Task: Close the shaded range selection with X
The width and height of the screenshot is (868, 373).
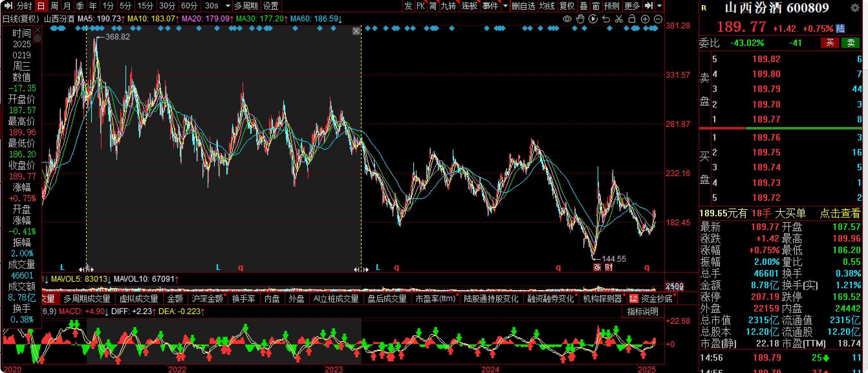Action: pyautogui.click(x=356, y=31)
